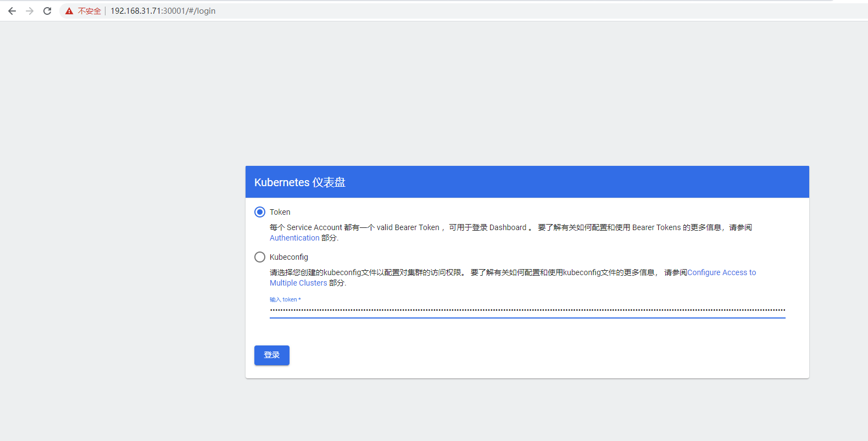Open the Authentication documentation link

[294, 238]
